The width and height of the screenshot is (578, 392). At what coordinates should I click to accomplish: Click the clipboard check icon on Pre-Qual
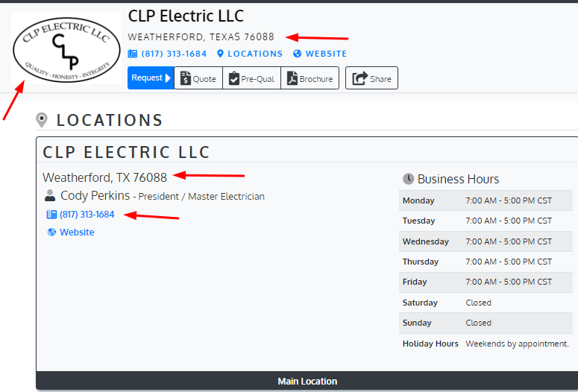coord(233,78)
